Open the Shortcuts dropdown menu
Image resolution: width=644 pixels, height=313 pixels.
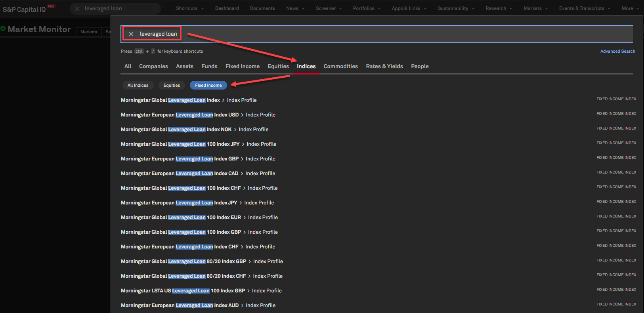190,8
